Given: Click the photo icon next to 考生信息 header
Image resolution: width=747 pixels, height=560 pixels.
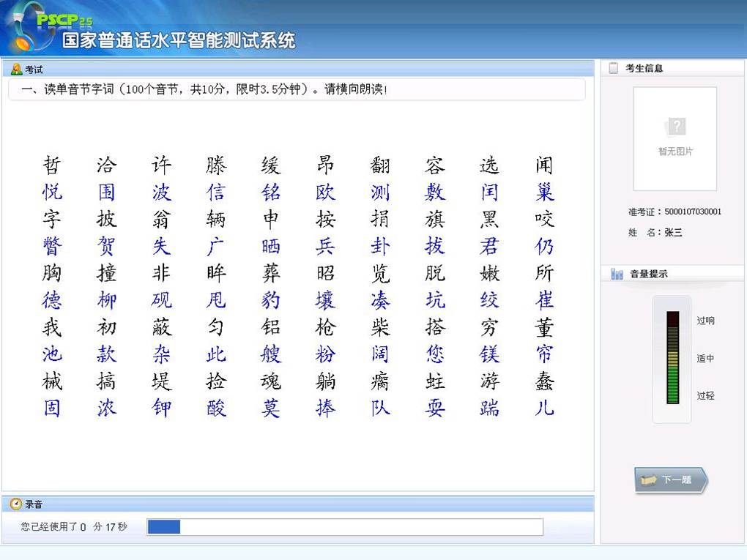Looking at the screenshot, I should (x=614, y=67).
